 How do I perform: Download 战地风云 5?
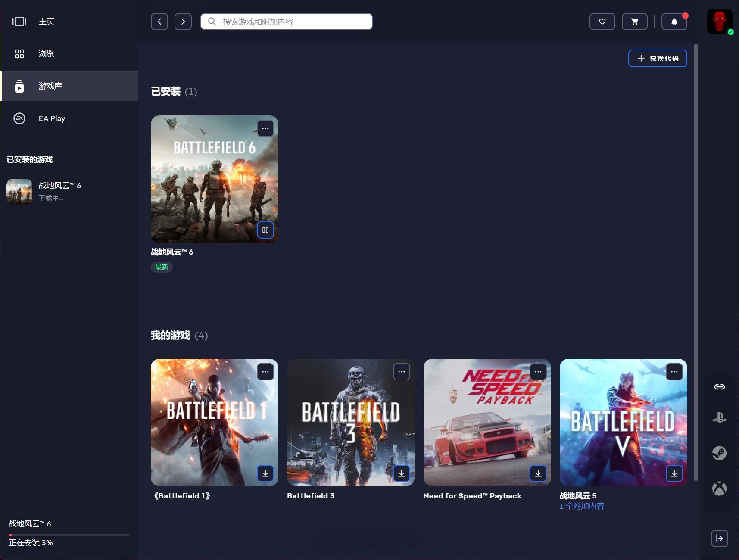(x=674, y=473)
